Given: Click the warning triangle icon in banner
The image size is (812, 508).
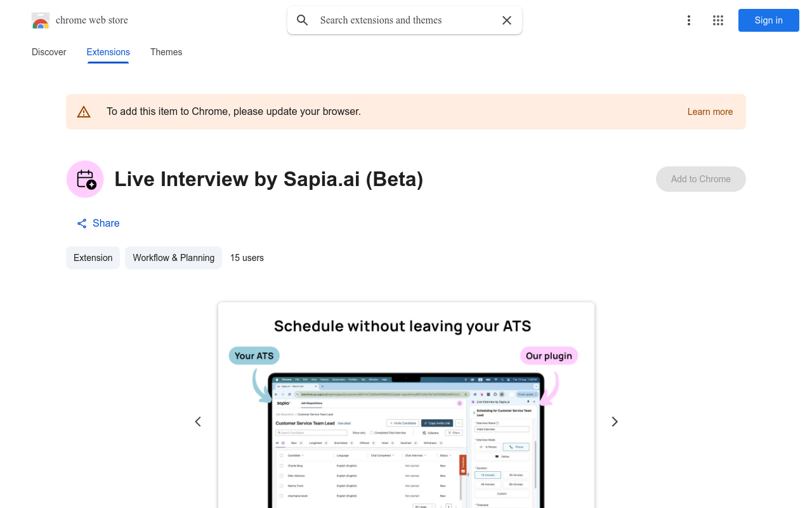Looking at the screenshot, I should pos(84,112).
